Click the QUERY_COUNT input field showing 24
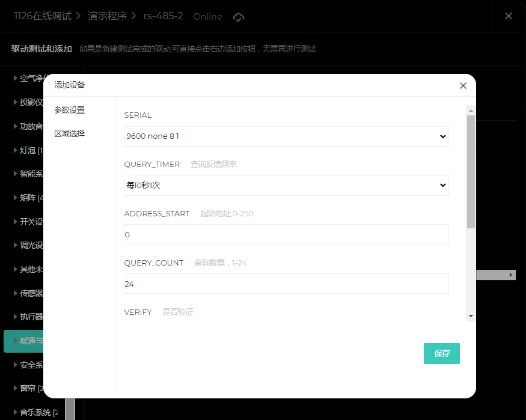 click(286, 284)
